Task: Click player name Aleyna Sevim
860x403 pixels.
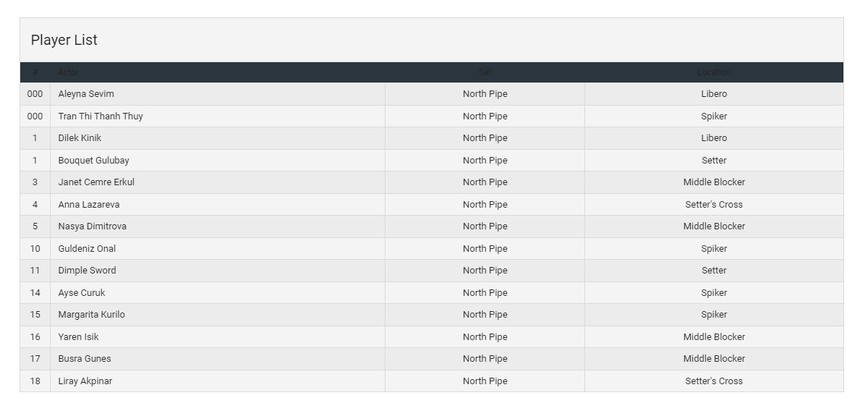Action: pyautogui.click(x=86, y=94)
